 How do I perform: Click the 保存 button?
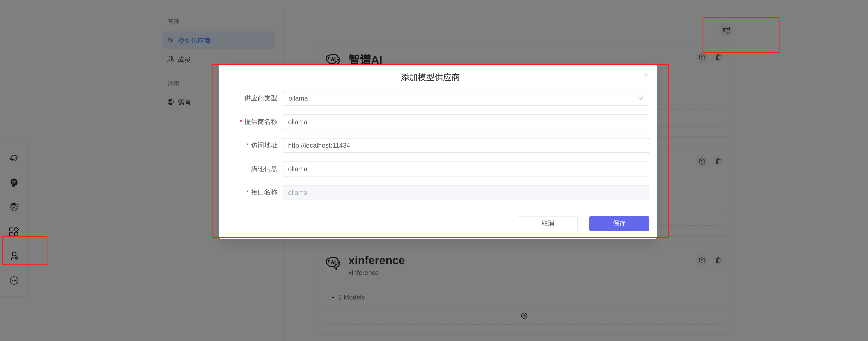point(619,223)
